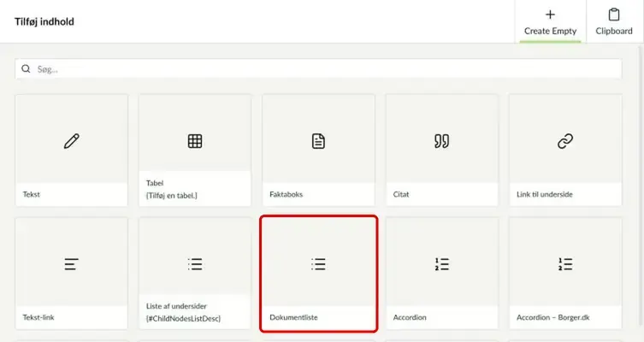Click the bullet list icon on Liste af undersider
This screenshot has height=342, width=644.
click(x=195, y=264)
